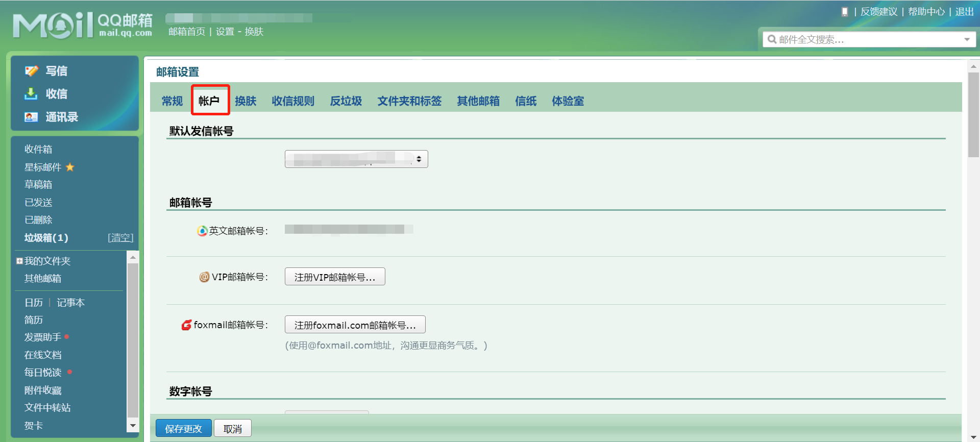Click the main page vertical scrollbar
The width and height of the screenshot is (980, 442).
(x=973, y=115)
